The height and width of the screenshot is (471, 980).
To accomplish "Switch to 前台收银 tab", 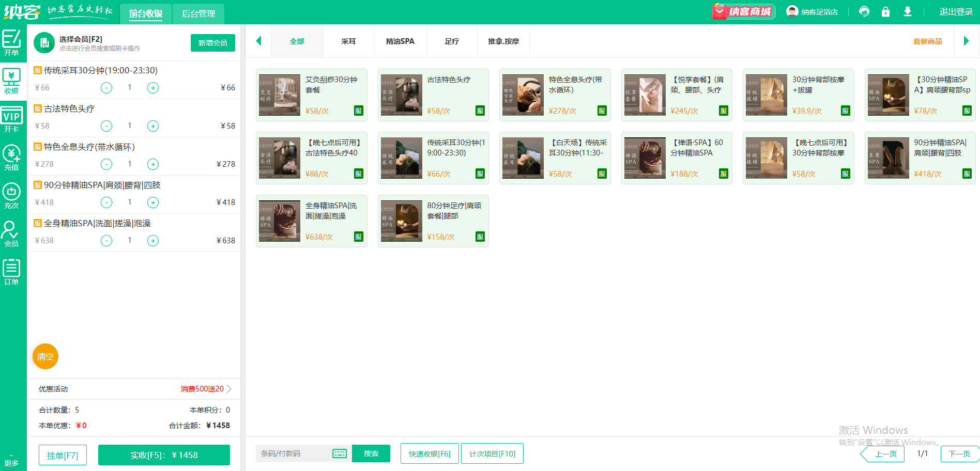I will 146,13.
